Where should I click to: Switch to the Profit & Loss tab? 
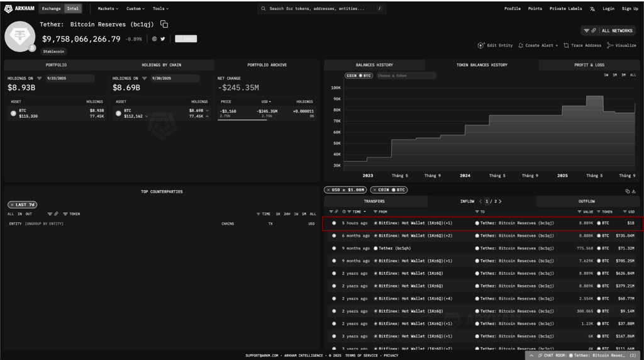tap(589, 65)
